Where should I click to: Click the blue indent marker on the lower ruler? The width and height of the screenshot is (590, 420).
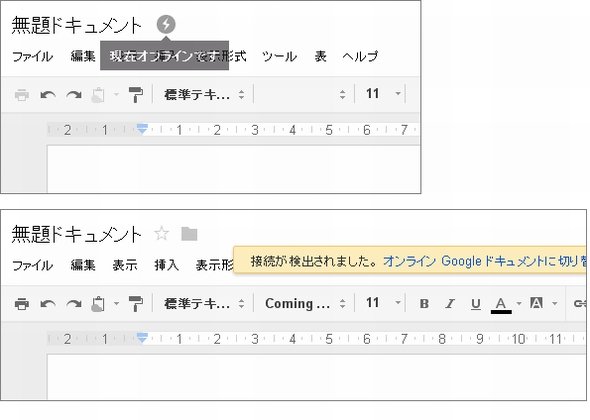pos(142,338)
